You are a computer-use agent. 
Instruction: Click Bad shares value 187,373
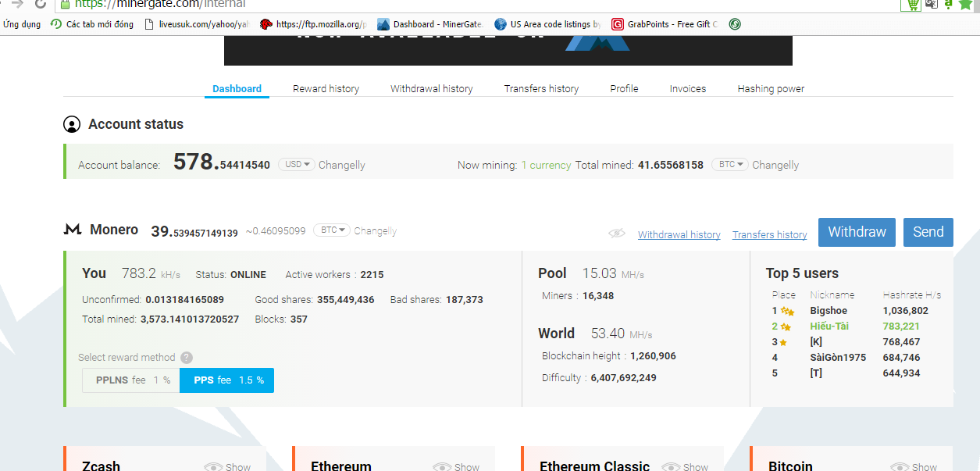tap(465, 300)
